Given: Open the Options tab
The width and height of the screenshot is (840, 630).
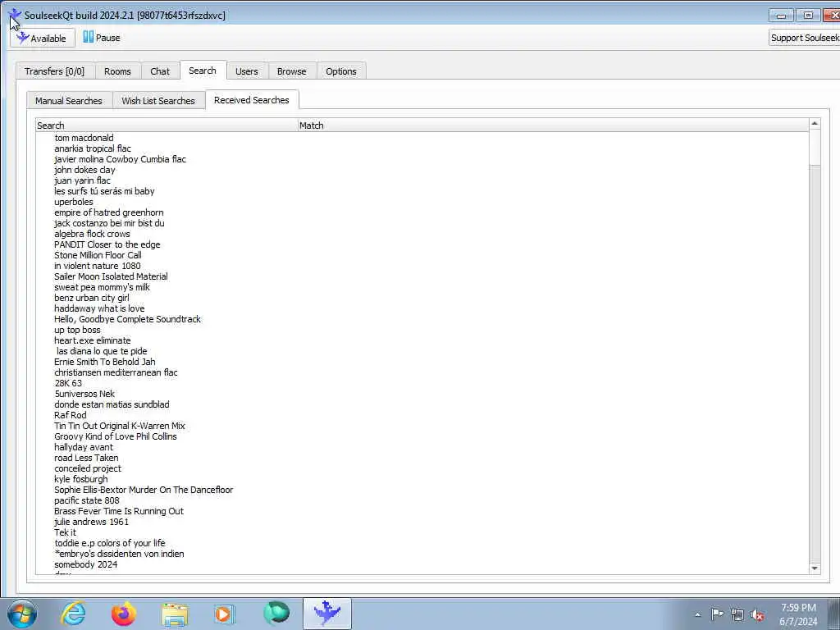Looking at the screenshot, I should [x=340, y=71].
